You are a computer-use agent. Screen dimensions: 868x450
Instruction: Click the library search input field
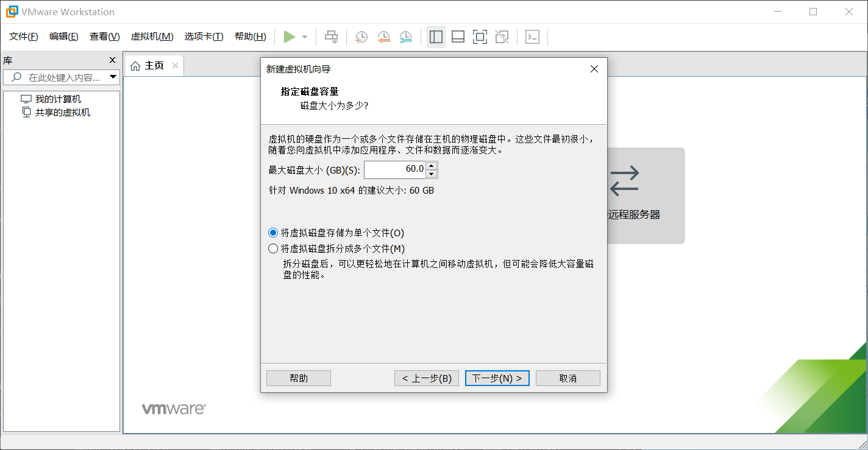(61, 77)
